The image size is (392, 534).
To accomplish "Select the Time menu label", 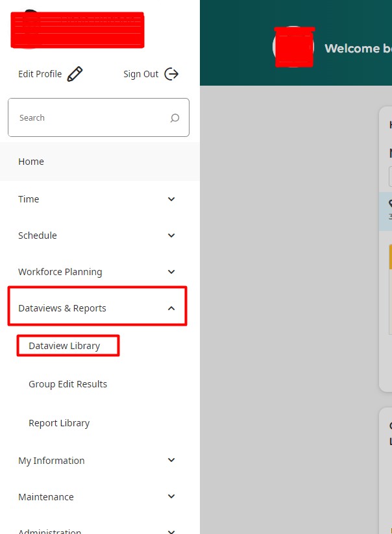I will click(29, 199).
